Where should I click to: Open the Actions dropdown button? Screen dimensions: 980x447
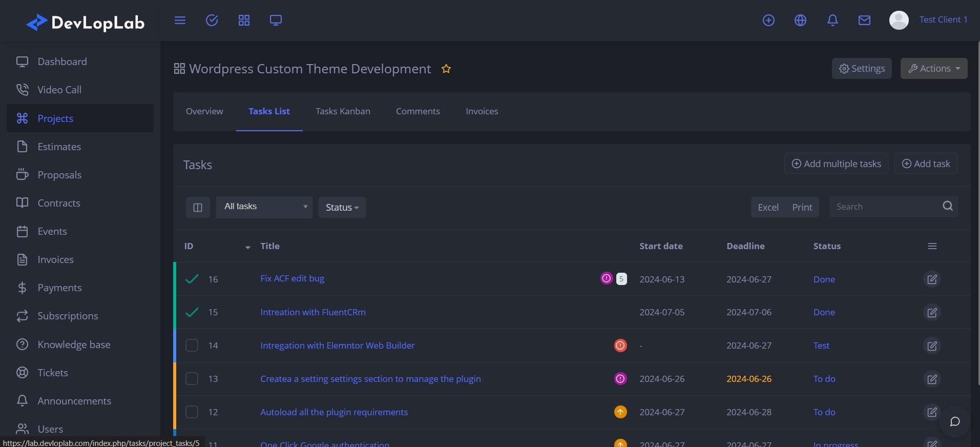[x=933, y=69]
